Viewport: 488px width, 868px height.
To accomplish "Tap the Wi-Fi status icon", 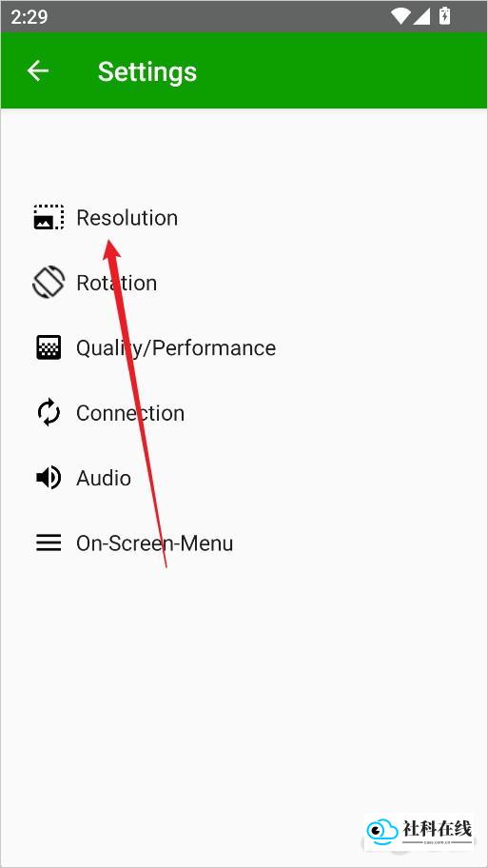I will (x=400, y=16).
